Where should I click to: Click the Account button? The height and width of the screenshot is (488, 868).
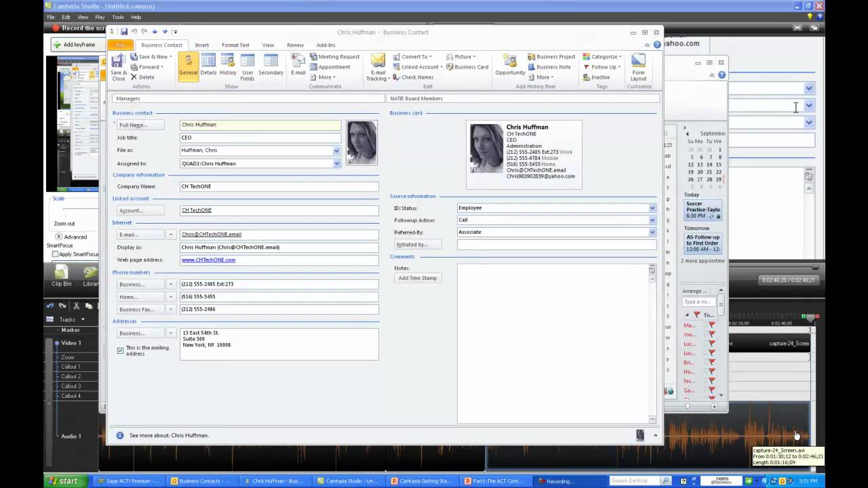click(x=140, y=210)
